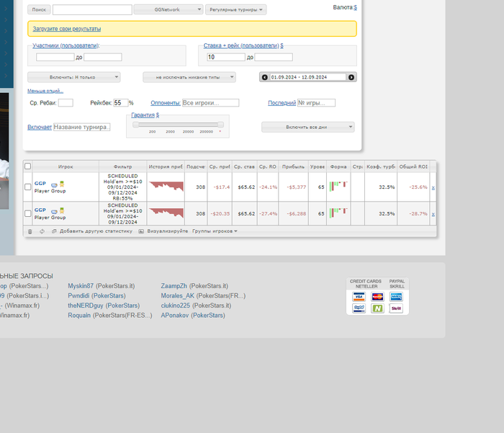Click next date range arrow icon
This screenshot has width=504, height=433.
[x=351, y=77]
